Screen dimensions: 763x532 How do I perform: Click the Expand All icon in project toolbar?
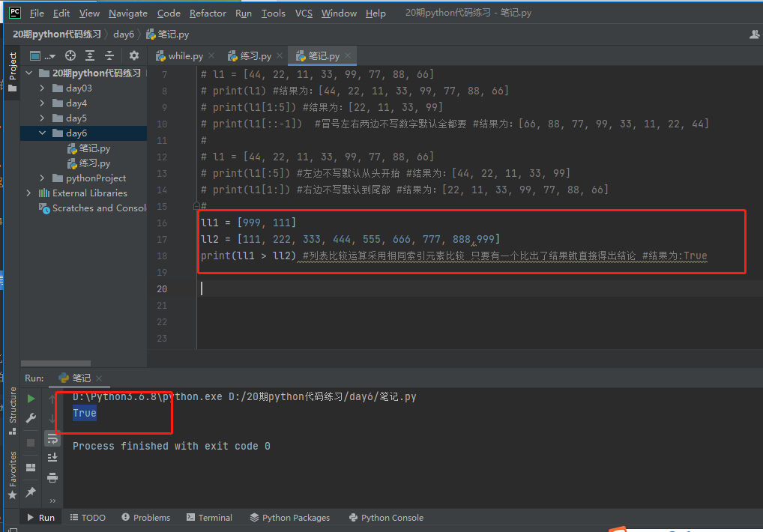coord(90,56)
